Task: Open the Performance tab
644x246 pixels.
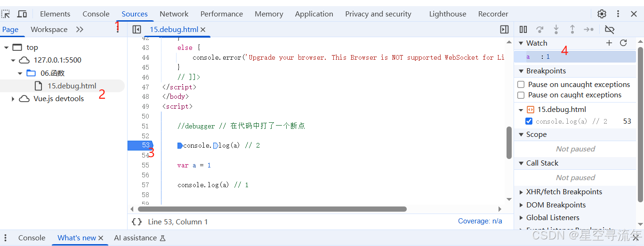Action: coord(222,14)
